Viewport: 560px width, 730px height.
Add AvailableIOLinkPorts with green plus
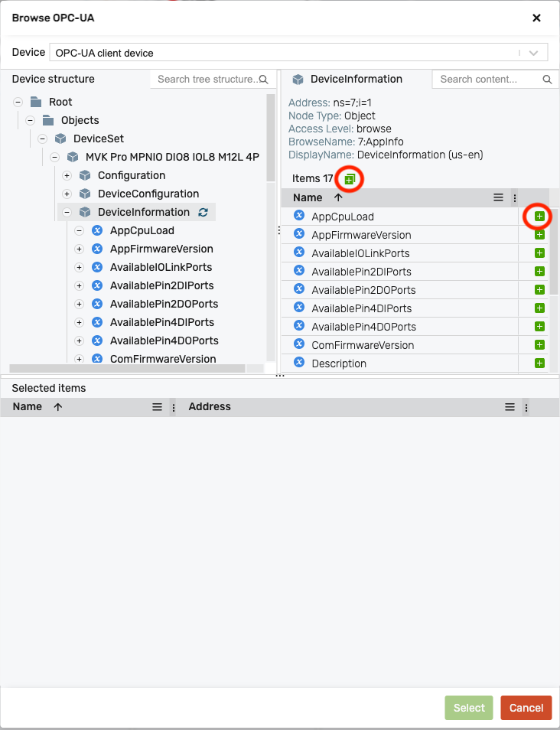(x=539, y=253)
